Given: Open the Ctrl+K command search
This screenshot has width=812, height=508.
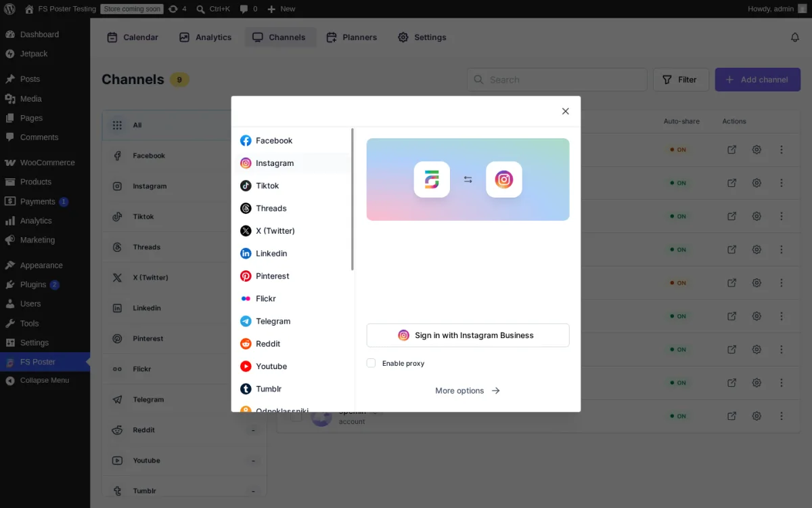Looking at the screenshot, I should (213, 9).
